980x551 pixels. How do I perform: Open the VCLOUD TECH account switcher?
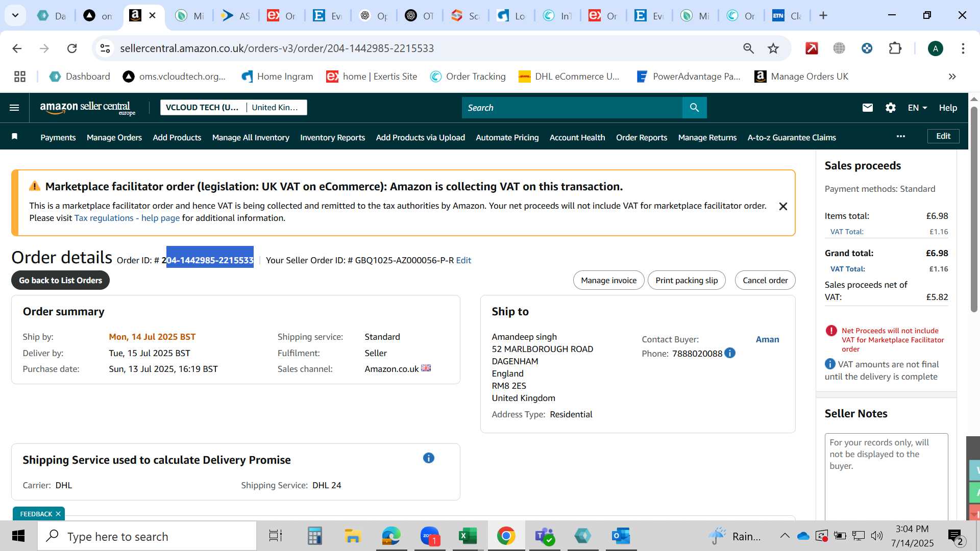202,107
